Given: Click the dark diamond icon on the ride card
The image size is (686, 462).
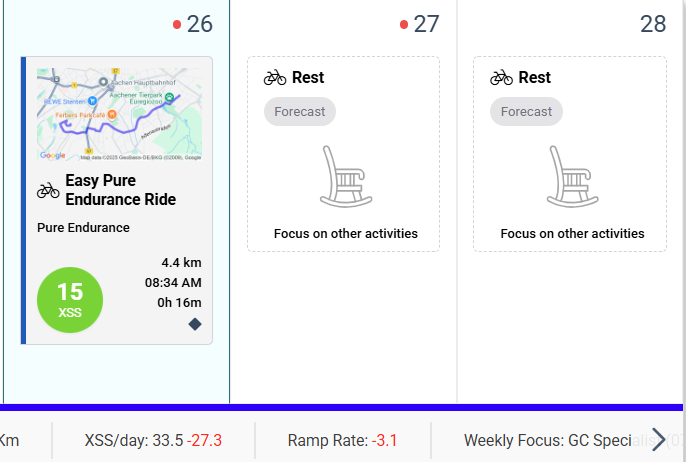Looking at the screenshot, I should click(195, 324).
